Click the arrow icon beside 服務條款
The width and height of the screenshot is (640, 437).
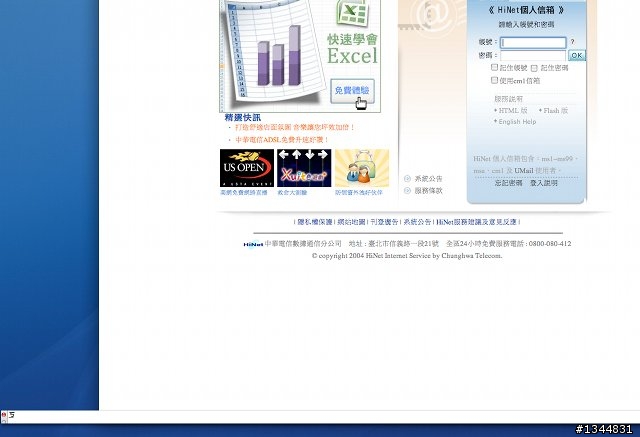click(407, 191)
